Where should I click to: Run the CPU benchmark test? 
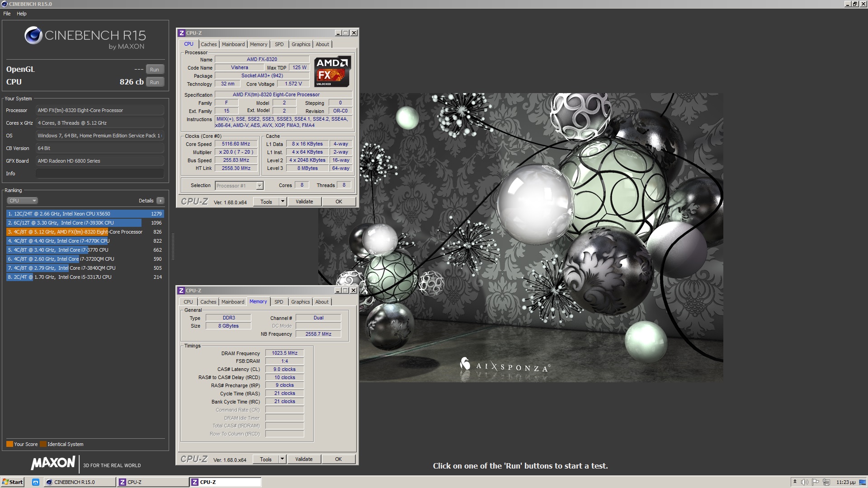[x=155, y=82]
